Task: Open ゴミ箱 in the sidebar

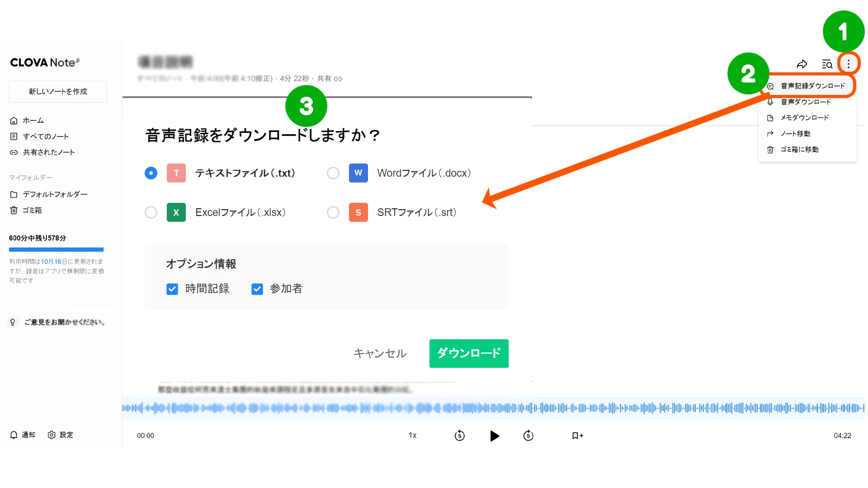Action: pos(26,211)
